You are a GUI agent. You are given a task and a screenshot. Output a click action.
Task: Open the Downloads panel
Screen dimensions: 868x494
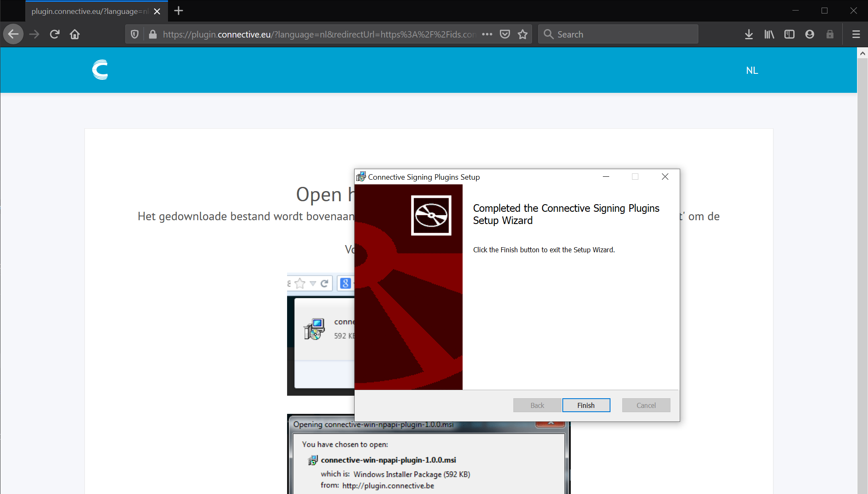click(x=749, y=34)
